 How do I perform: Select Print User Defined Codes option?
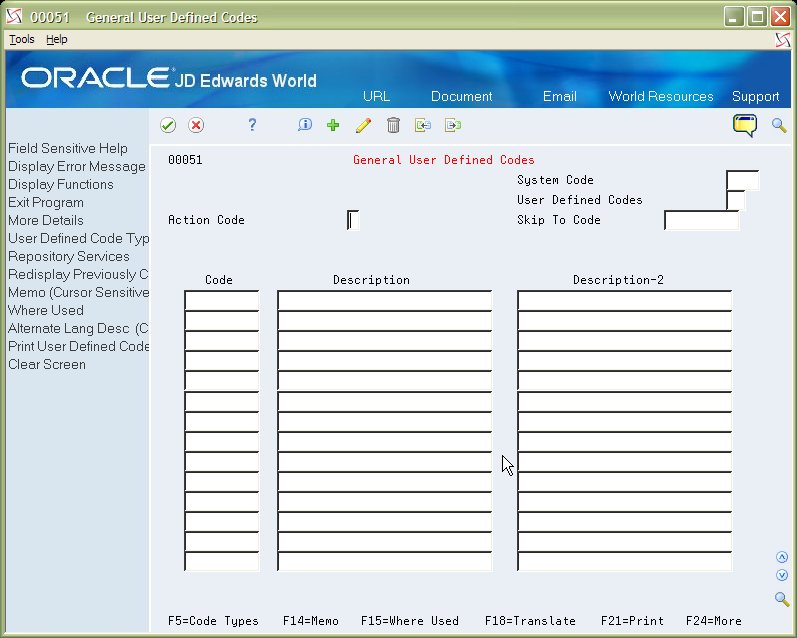[78, 346]
